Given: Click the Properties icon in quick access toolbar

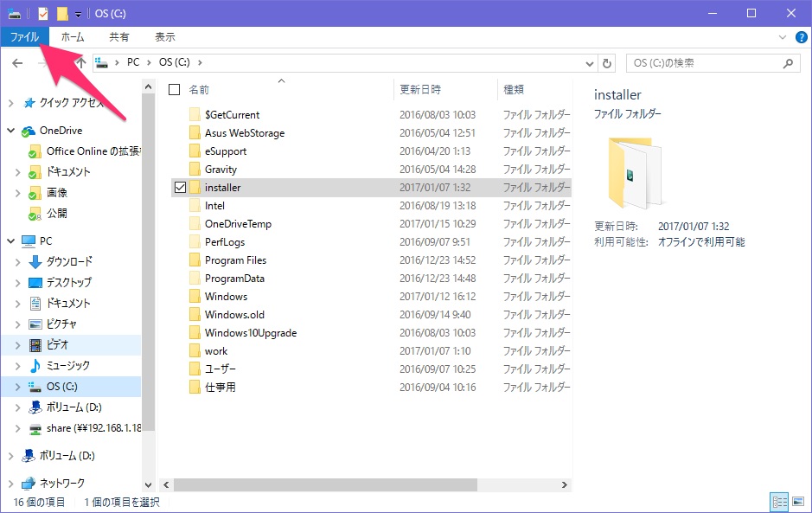Looking at the screenshot, I should 43,14.
